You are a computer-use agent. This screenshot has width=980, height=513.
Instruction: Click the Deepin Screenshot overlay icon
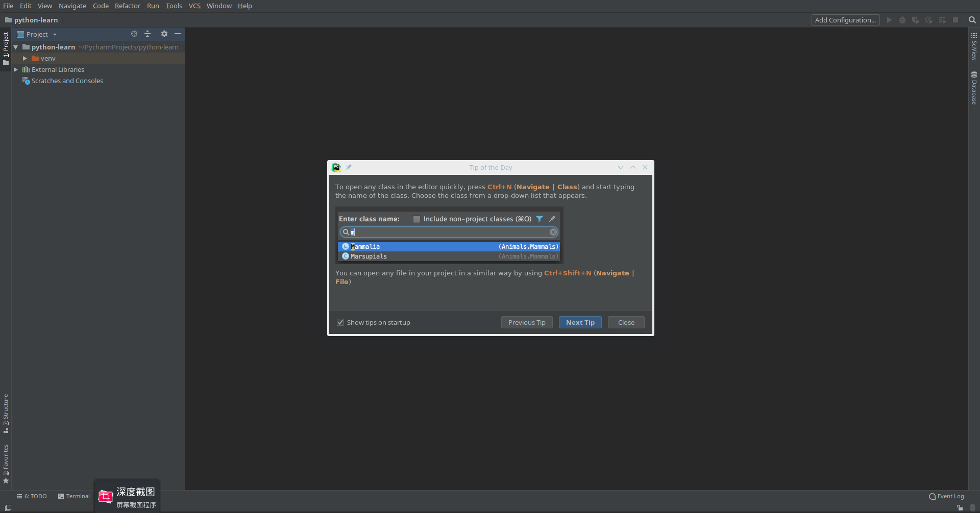tap(106, 496)
